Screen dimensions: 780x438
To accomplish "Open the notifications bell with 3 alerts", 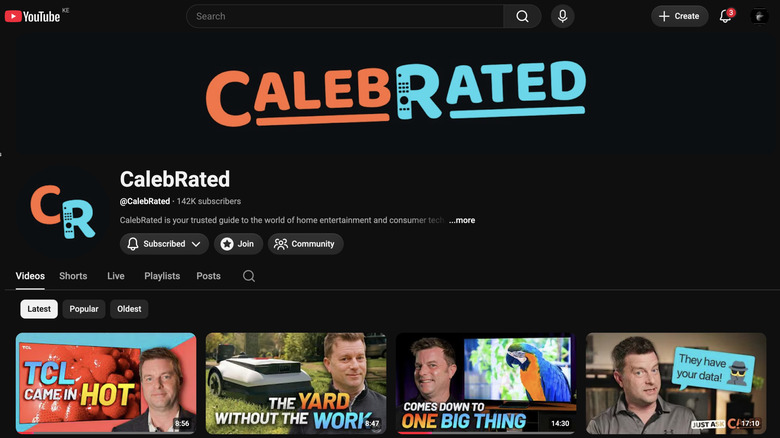I will pos(726,16).
